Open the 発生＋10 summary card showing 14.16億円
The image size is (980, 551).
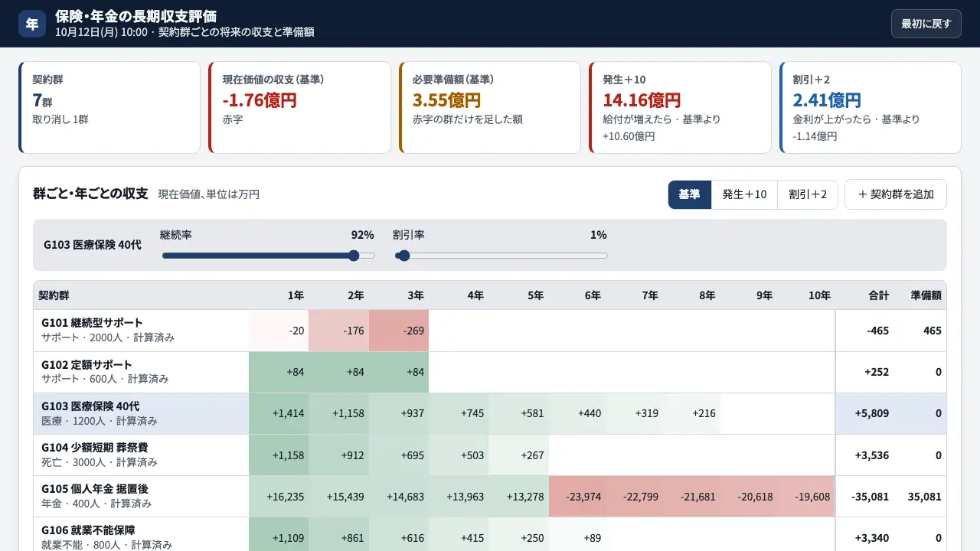tap(680, 108)
